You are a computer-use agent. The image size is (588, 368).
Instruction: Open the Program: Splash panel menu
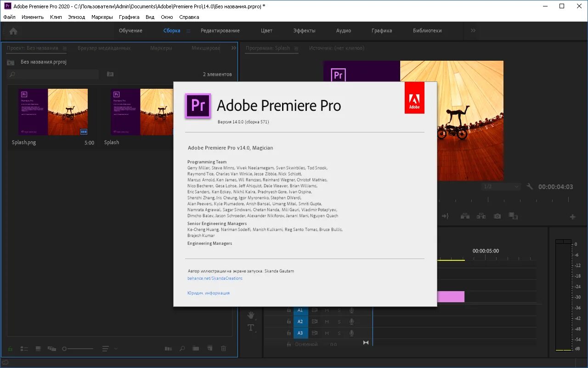click(x=296, y=48)
